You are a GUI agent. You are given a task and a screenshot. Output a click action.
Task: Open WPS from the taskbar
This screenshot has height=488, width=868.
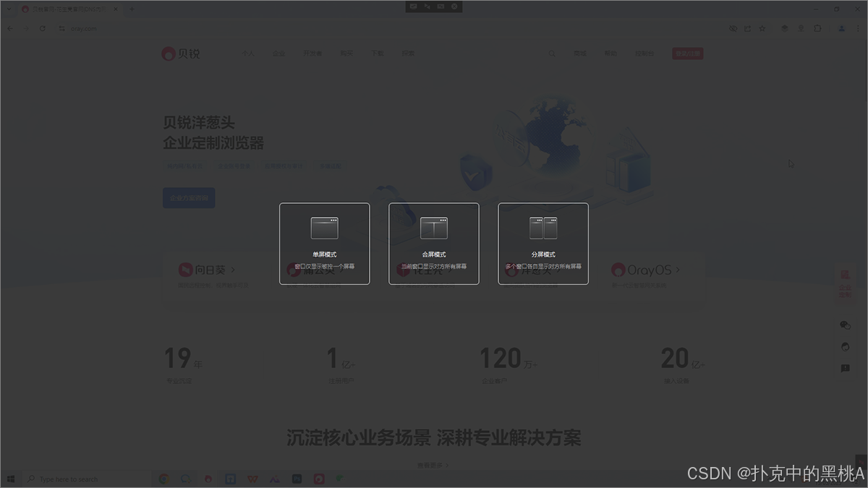252,479
